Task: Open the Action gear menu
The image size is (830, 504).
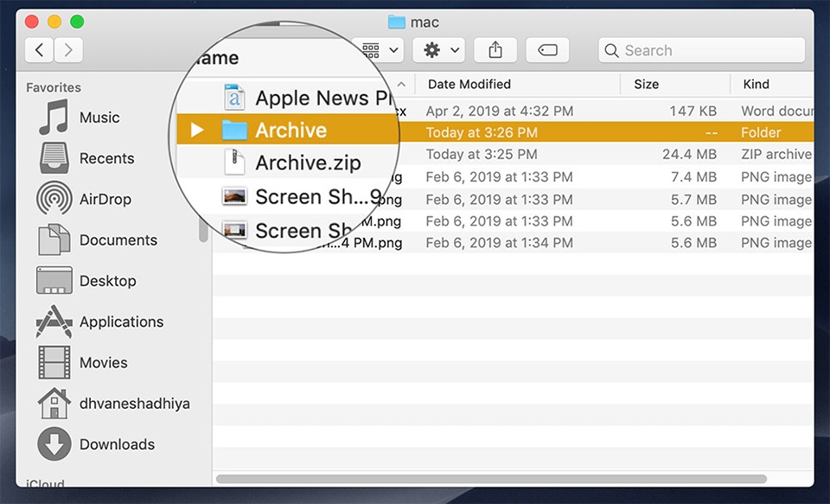Action: coord(439,50)
